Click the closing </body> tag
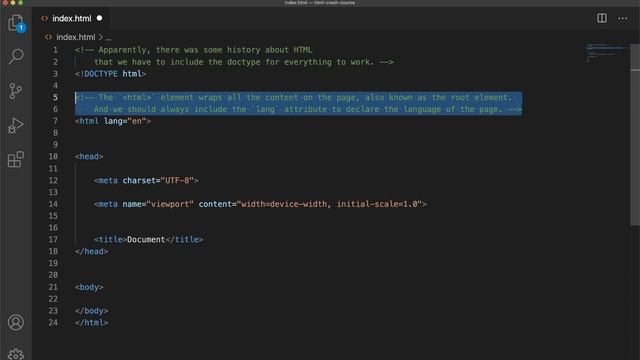The image size is (640, 360). pyautogui.click(x=91, y=311)
